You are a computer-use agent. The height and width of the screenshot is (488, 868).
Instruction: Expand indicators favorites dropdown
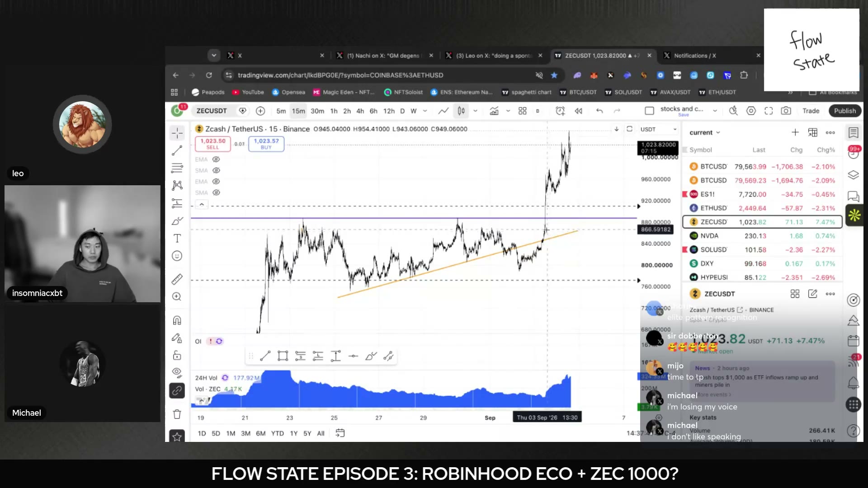click(508, 111)
